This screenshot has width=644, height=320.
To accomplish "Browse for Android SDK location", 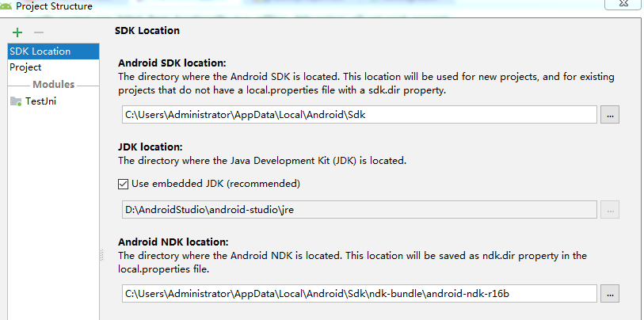I will pyautogui.click(x=610, y=115).
